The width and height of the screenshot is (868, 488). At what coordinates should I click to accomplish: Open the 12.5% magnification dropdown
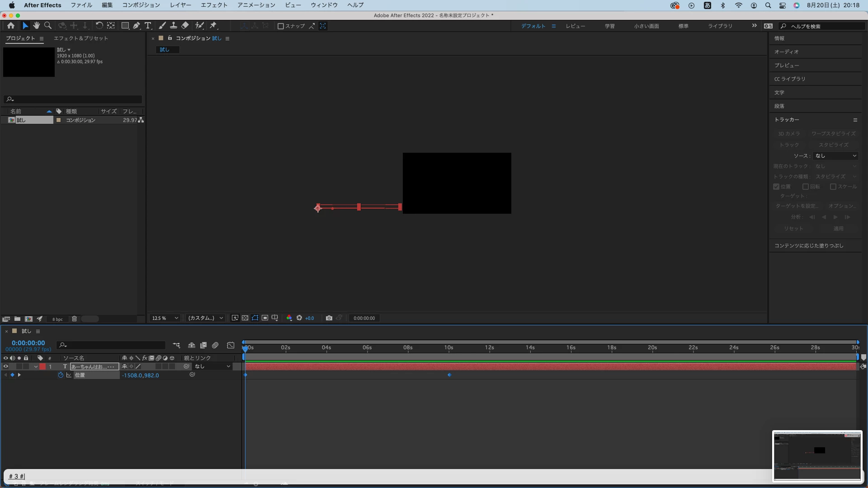coord(165,318)
